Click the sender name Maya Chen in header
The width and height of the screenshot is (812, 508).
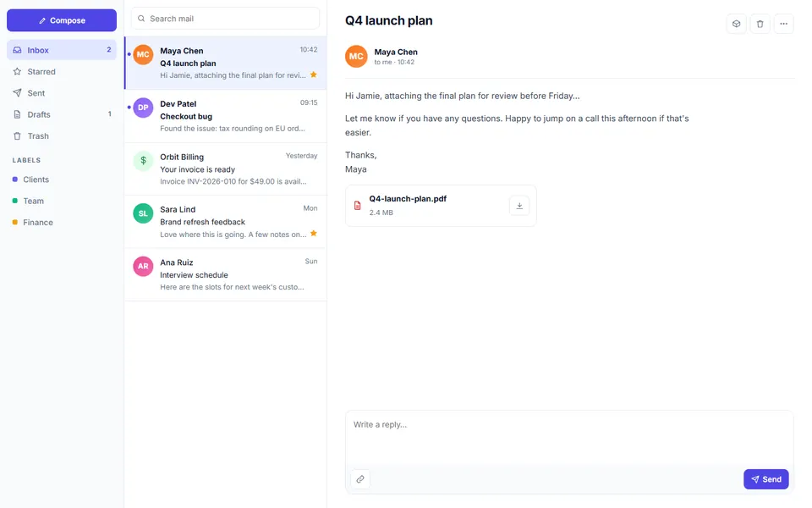[x=396, y=52]
